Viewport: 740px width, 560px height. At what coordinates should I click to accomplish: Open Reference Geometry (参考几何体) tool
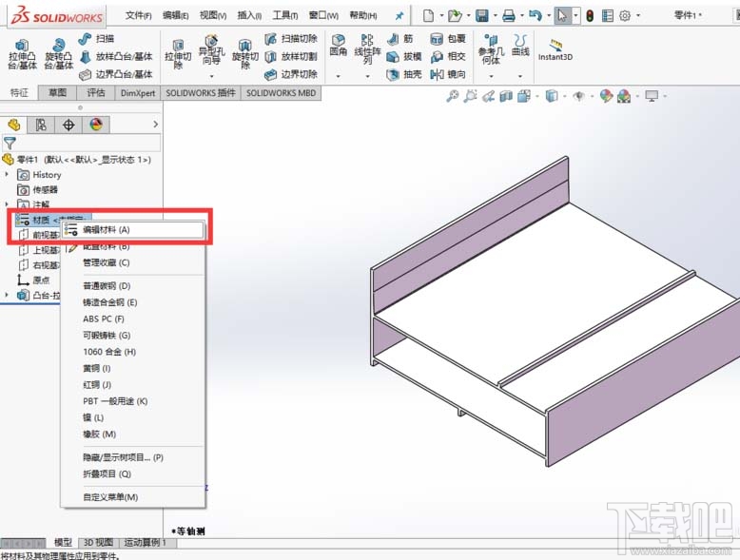coord(491,49)
